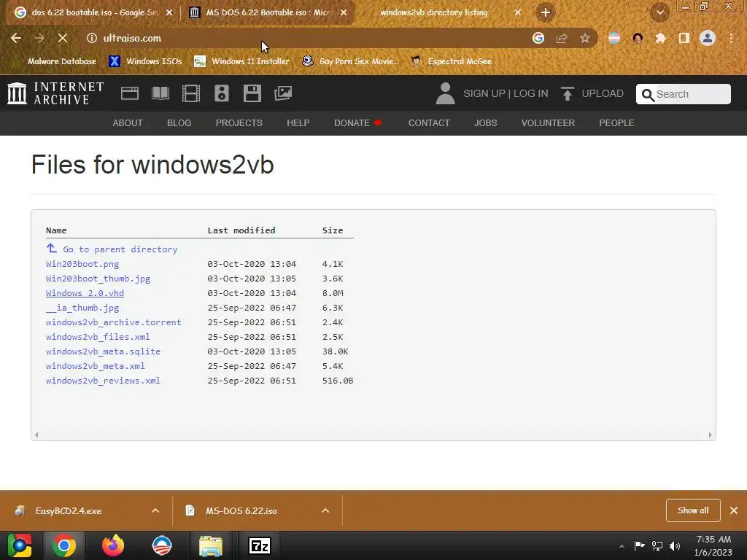This screenshot has height=560, width=747.
Task: Open Windows 11 Installer bookmark
Action: (x=242, y=61)
